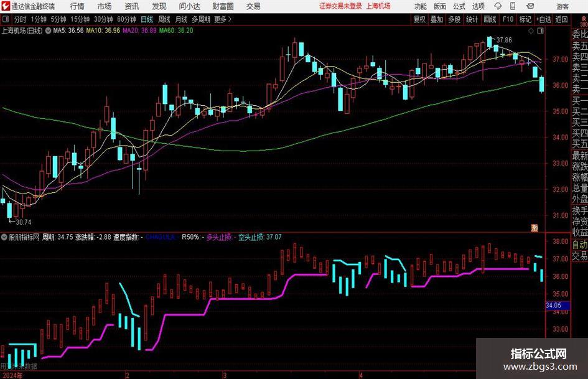Switch to the 30分钟 period
The width and height of the screenshot is (588, 379).
click(103, 19)
